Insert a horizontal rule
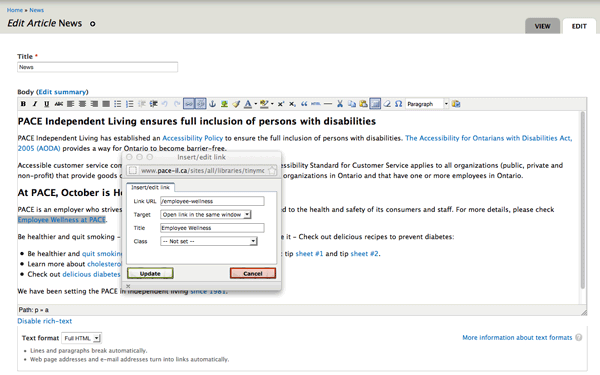The image size is (600, 375). coord(328,104)
